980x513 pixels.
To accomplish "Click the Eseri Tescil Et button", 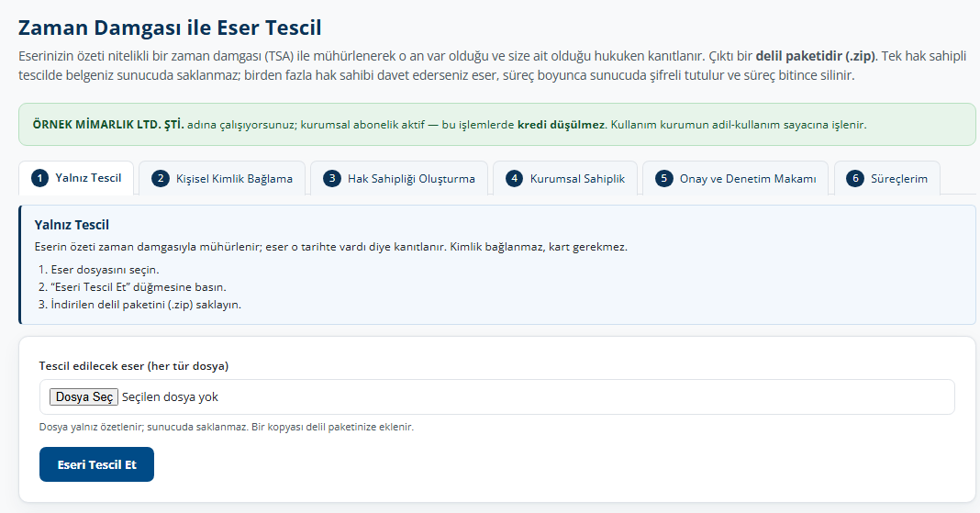I will [96, 464].
